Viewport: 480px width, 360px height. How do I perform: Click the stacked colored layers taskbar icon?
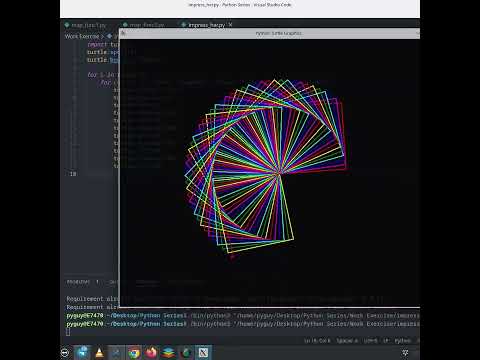coord(169,353)
